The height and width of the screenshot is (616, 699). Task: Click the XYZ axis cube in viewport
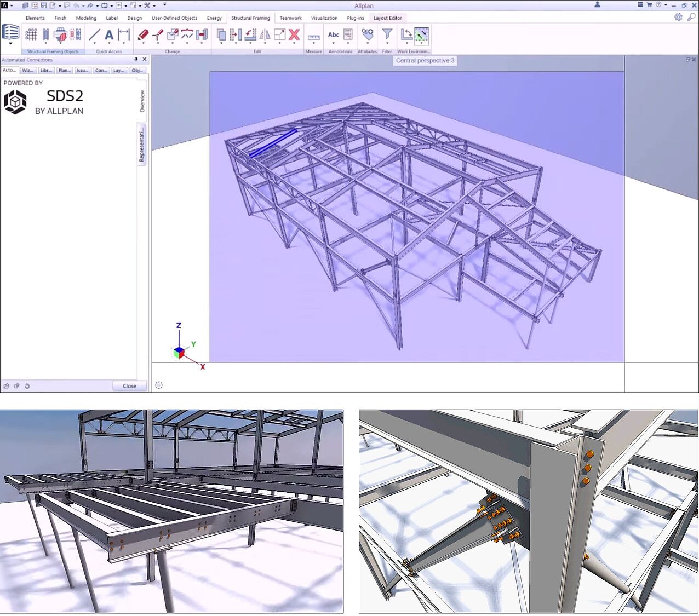pos(179,352)
